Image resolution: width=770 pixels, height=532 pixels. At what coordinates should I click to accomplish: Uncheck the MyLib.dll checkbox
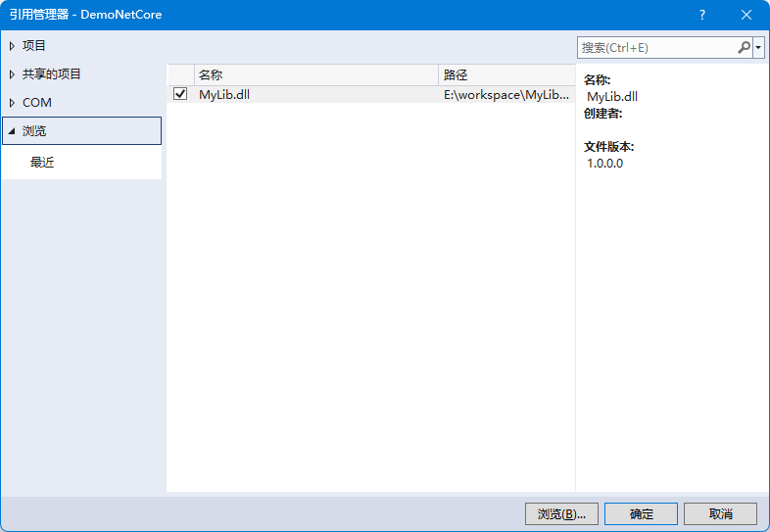(x=180, y=95)
